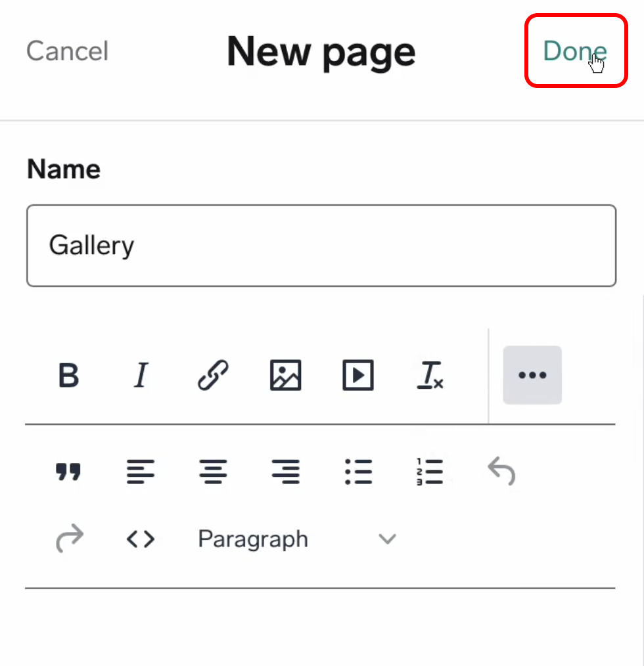
Task: Click Done to save the page
Action: point(575,51)
